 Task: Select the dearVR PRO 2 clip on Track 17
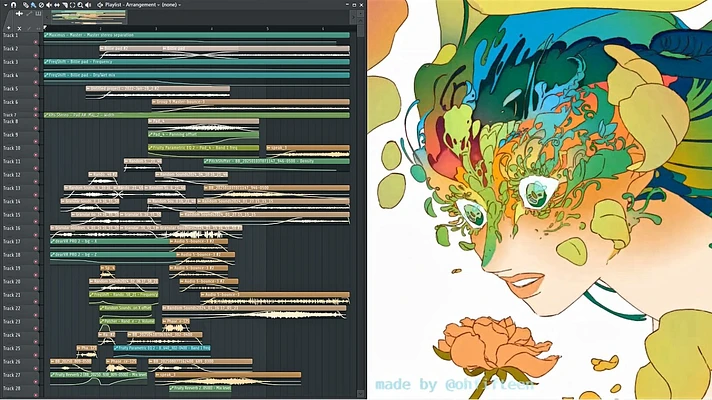[x=109, y=242]
